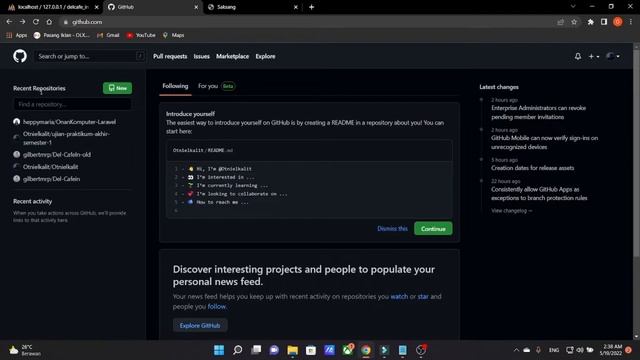Image resolution: width=640 pixels, height=360 pixels.
Task: Follow the star link
Action: 423,296
